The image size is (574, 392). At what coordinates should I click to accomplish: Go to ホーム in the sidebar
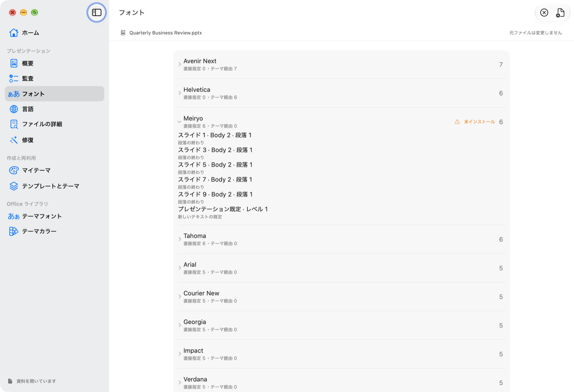pos(30,33)
